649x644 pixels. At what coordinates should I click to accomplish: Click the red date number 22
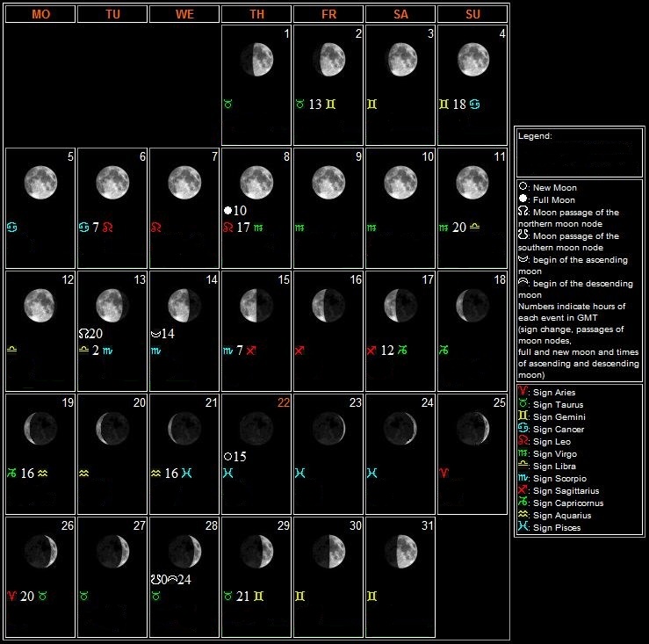[x=283, y=402]
